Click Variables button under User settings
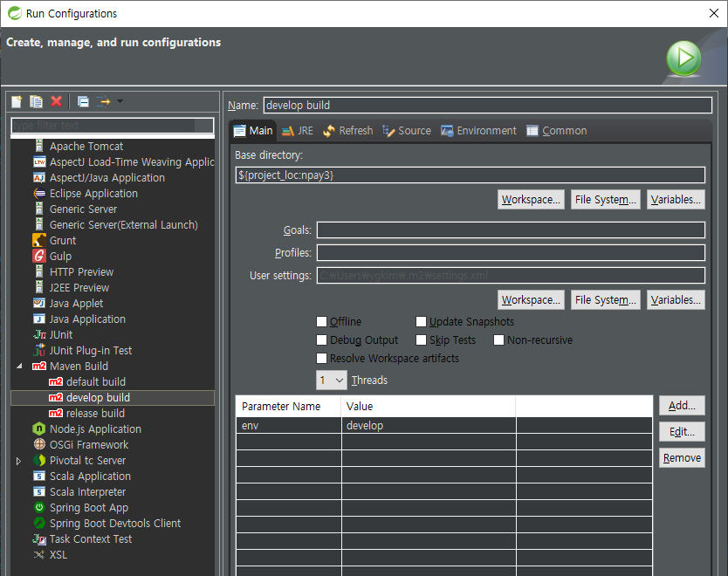The height and width of the screenshot is (576, 728). click(x=676, y=300)
